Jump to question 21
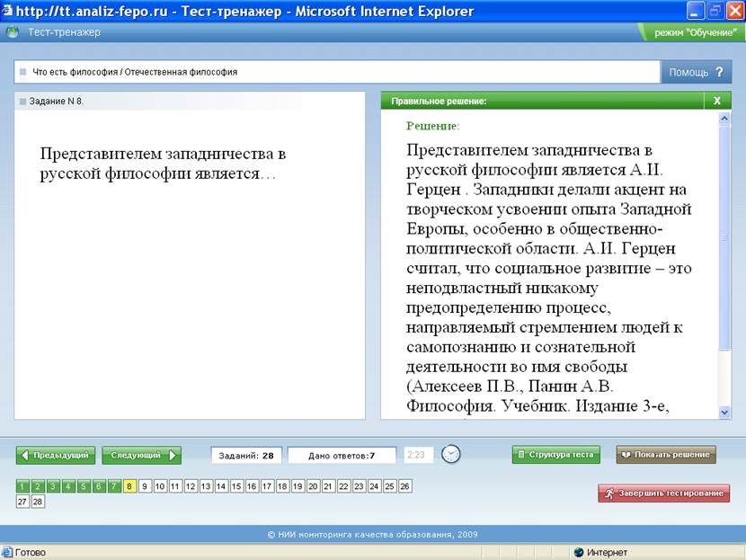Viewport: 746px width, 560px height. coord(328,486)
